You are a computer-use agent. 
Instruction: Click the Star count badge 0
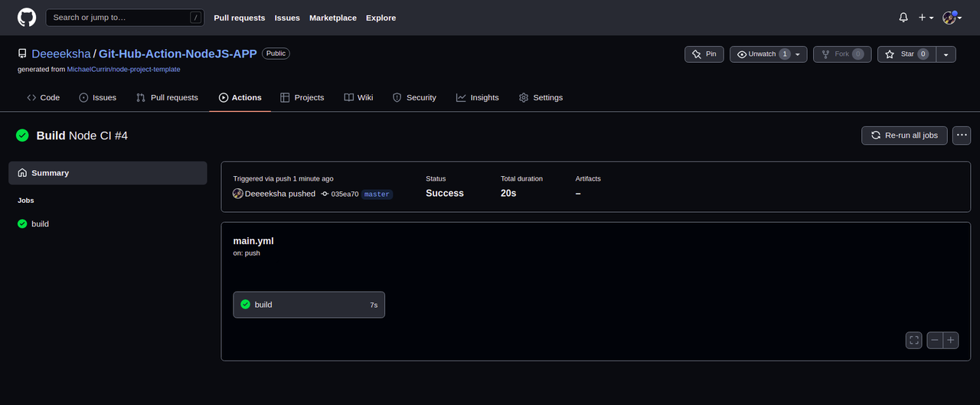coord(923,54)
